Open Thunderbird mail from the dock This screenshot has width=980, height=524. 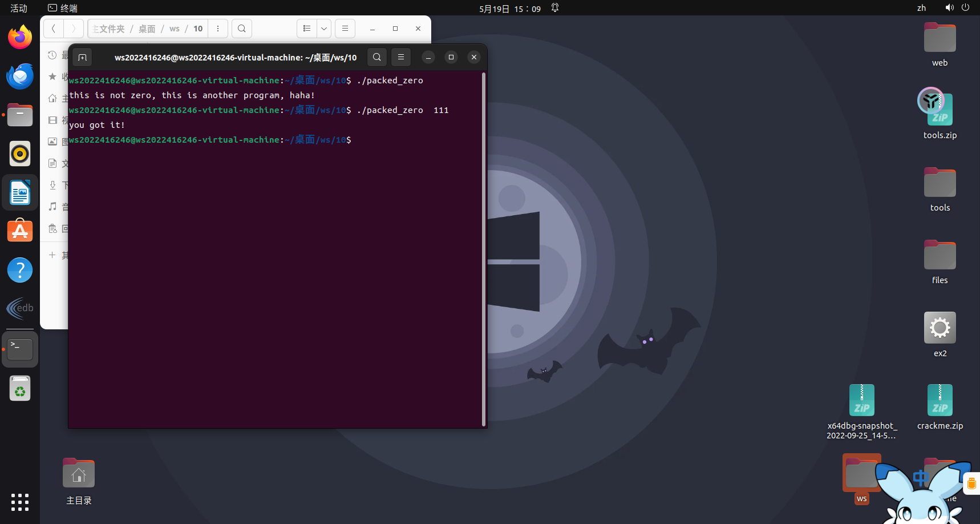(x=20, y=76)
